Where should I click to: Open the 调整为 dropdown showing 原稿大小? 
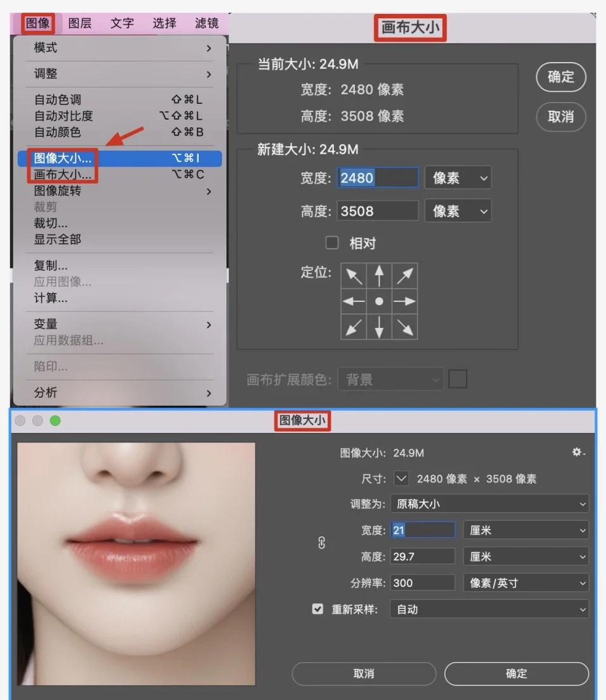pyautogui.click(x=490, y=504)
